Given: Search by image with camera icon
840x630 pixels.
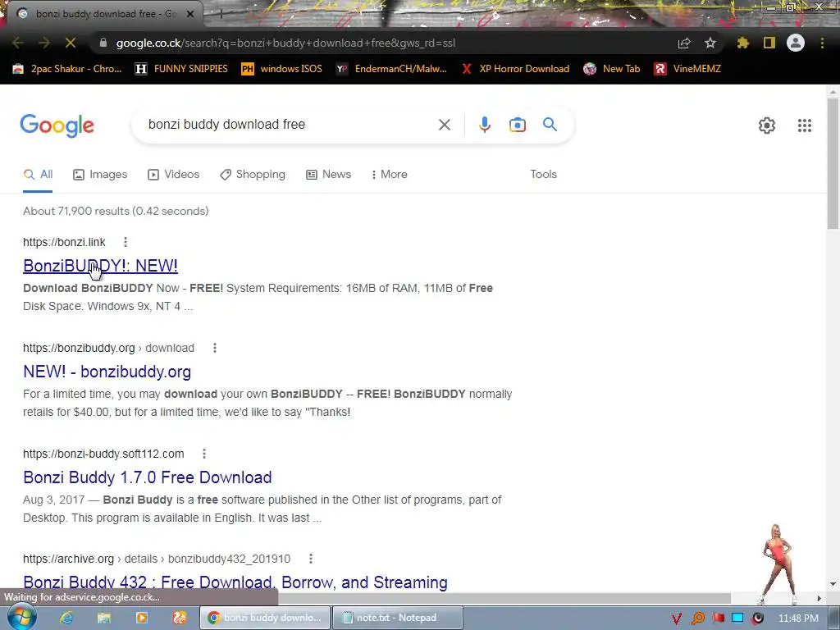Looking at the screenshot, I should pyautogui.click(x=518, y=125).
